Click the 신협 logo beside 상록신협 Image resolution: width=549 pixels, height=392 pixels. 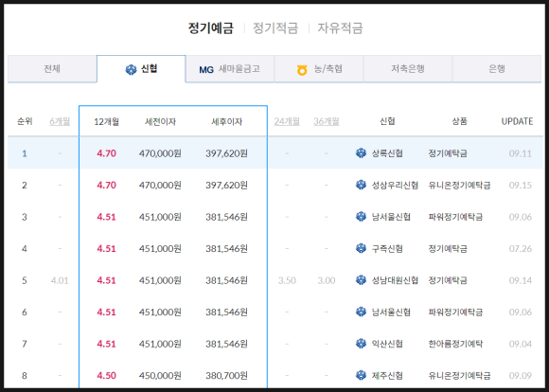click(361, 153)
